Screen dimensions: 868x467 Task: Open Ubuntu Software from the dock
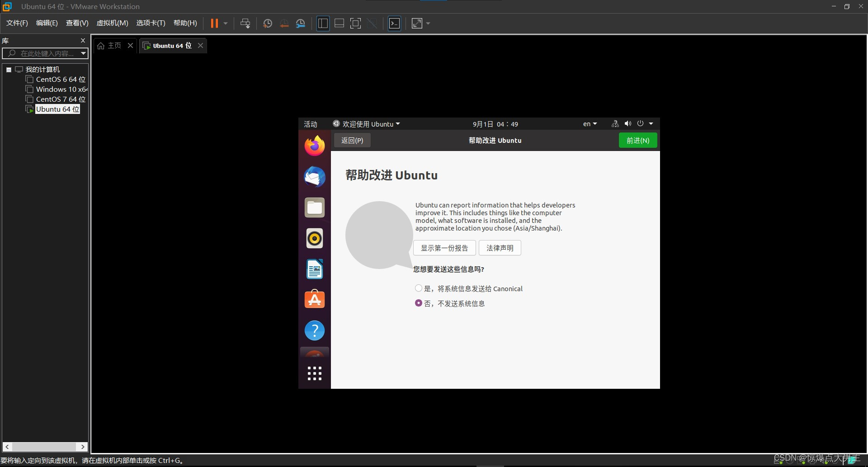315,299
